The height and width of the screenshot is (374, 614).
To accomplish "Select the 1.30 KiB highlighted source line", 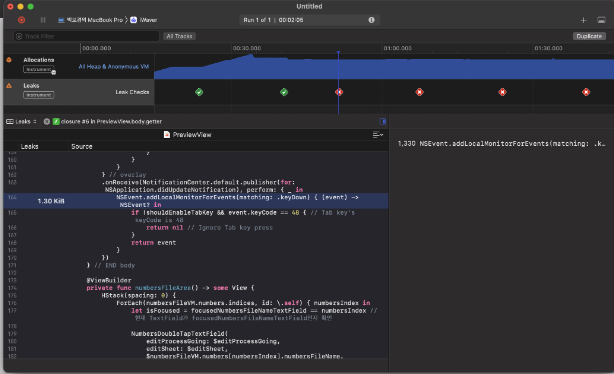I will pyautogui.click(x=196, y=201).
